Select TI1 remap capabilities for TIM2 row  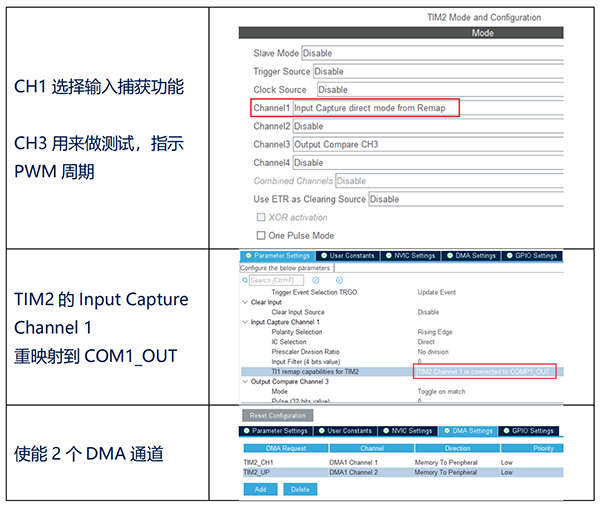tap(402, 372)
